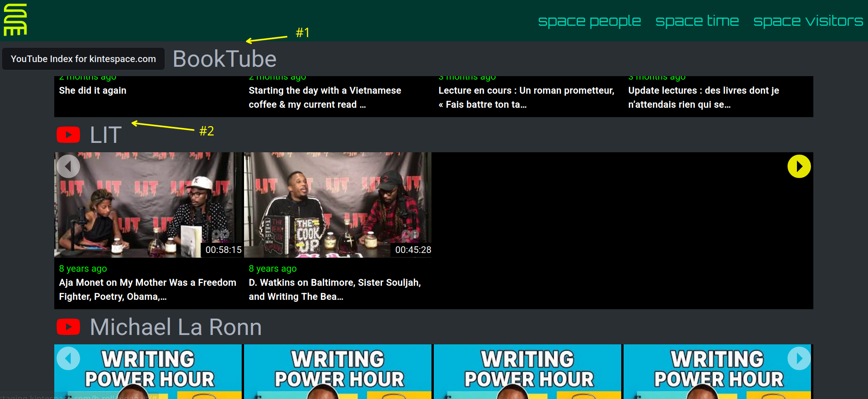Click 'D. Watkins on Baltimore, Sister Souljah' title
Screen dimensions: 868x399
[335, 289]
